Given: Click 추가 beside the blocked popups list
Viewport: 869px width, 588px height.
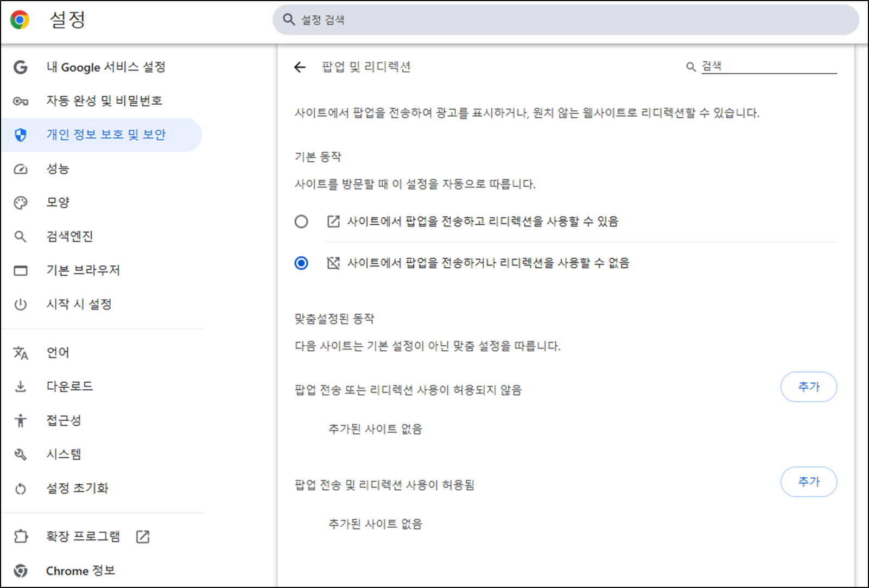Looking at the screenshot, I should click(808, 387).
